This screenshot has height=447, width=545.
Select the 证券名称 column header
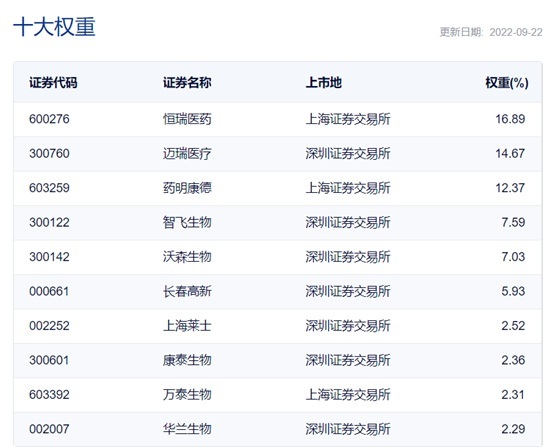[x=187, y=83]
